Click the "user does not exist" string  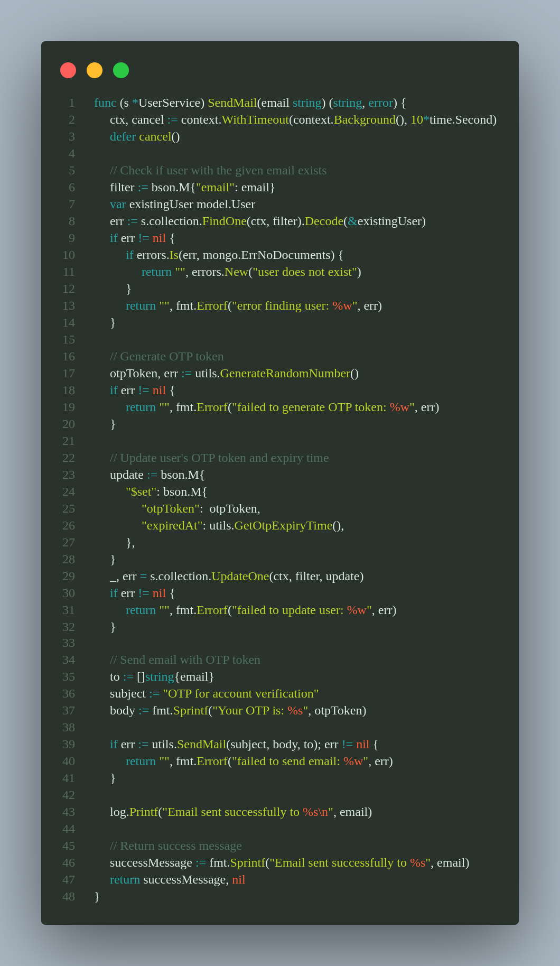coord(306,272)
